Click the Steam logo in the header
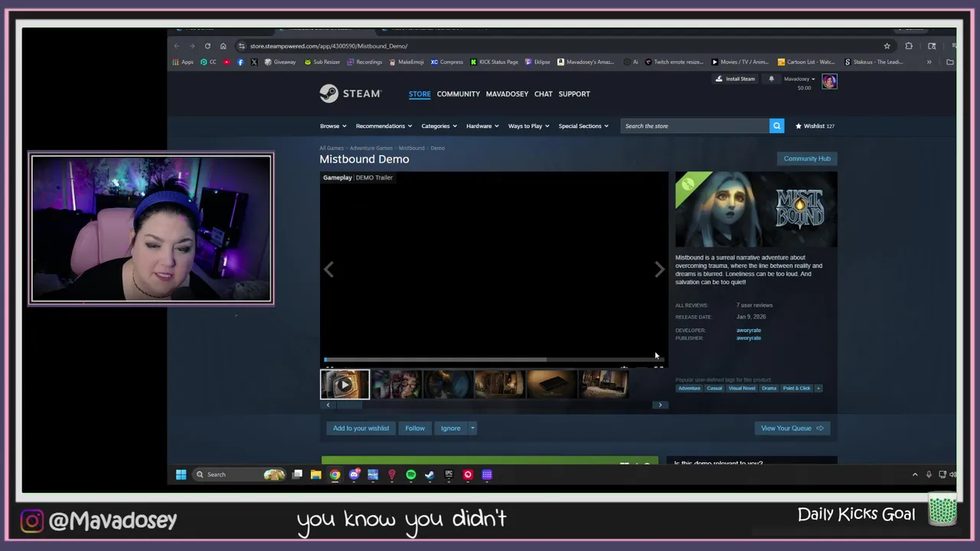The image size is (980, 551). pos(350,93)
